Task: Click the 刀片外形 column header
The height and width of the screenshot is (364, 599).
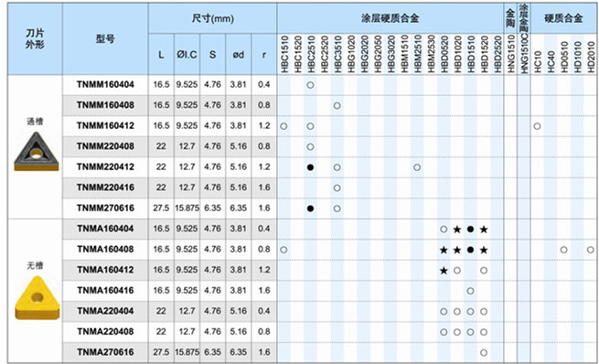Action: click(x=35, y=38)
